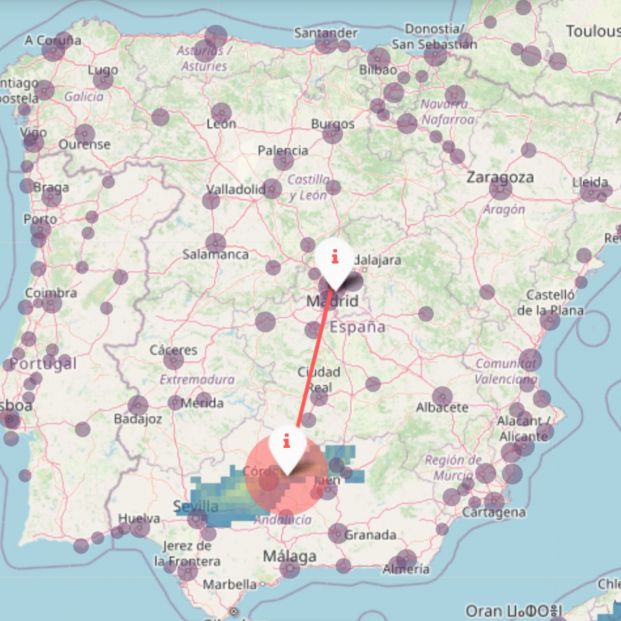Select the purple circle marker at Braga
621x621 pixels.
(51, 197)
